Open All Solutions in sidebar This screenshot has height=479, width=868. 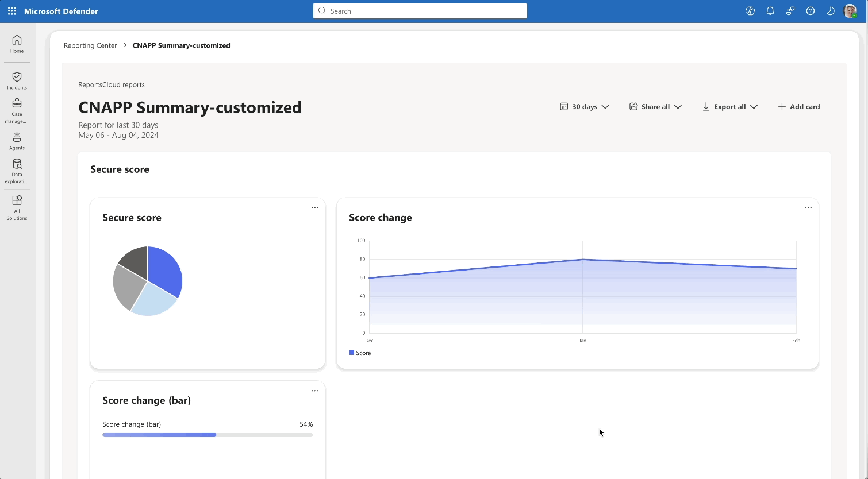pyautogui.click(x=17, y=207)
